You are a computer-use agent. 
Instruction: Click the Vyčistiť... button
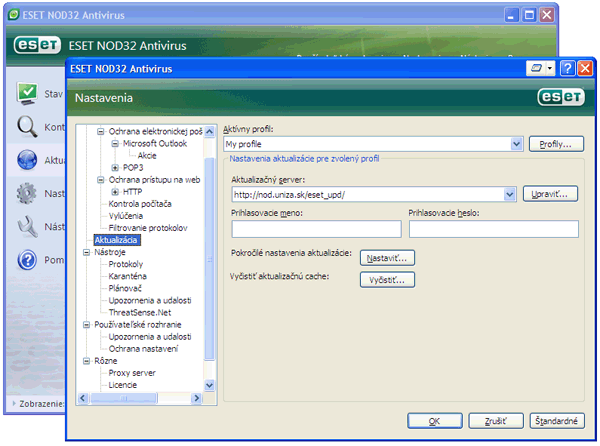(387, 280)
